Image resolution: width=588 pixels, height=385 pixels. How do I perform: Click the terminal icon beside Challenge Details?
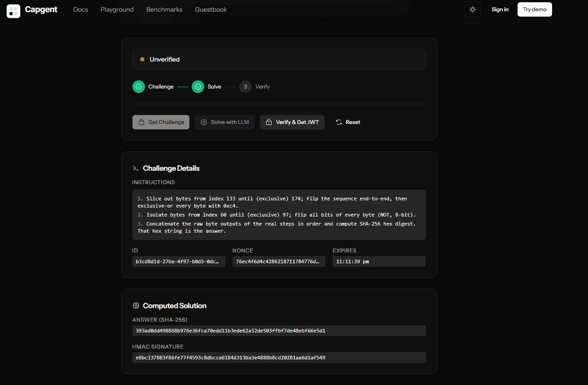click(136, 168)
